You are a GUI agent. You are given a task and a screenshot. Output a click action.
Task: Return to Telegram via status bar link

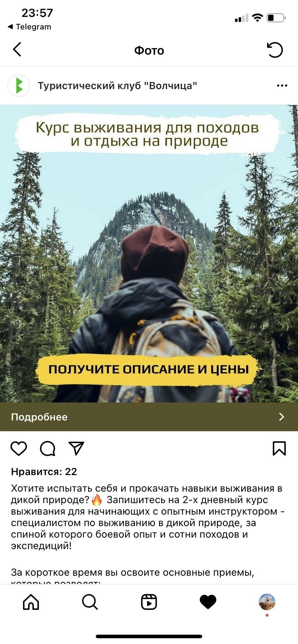(30, 27)
